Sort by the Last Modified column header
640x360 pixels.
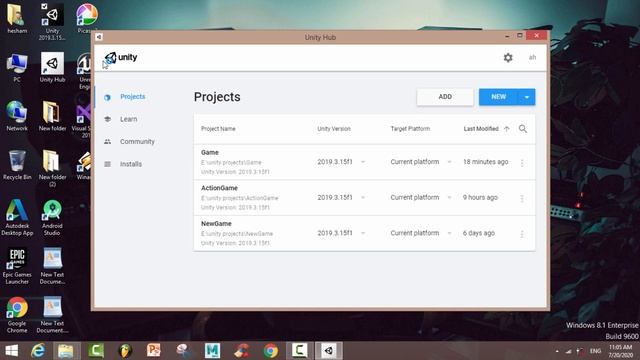point(481,129)
